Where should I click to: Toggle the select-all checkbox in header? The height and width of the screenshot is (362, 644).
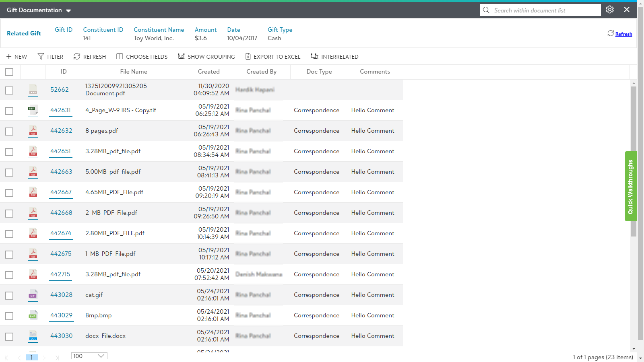click(9, 72)
